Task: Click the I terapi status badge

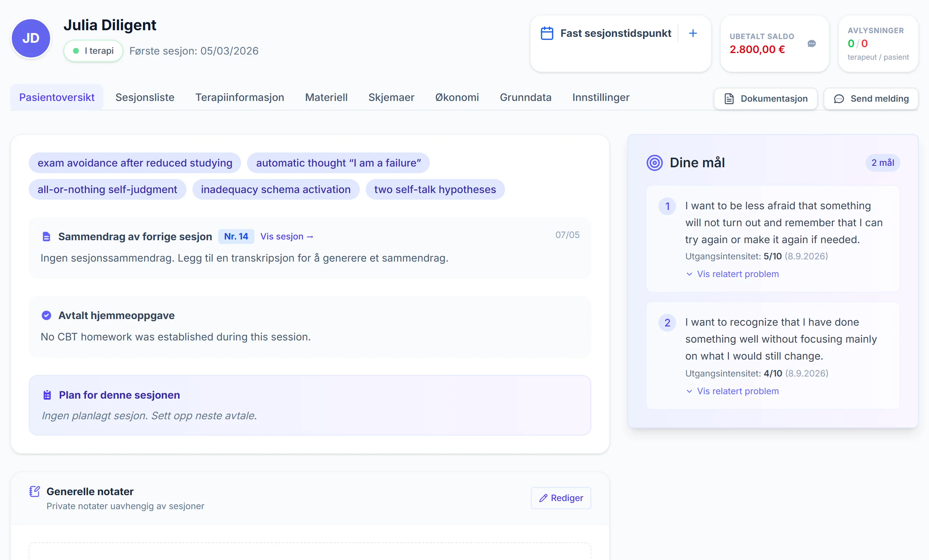Action: coord(93,51)
